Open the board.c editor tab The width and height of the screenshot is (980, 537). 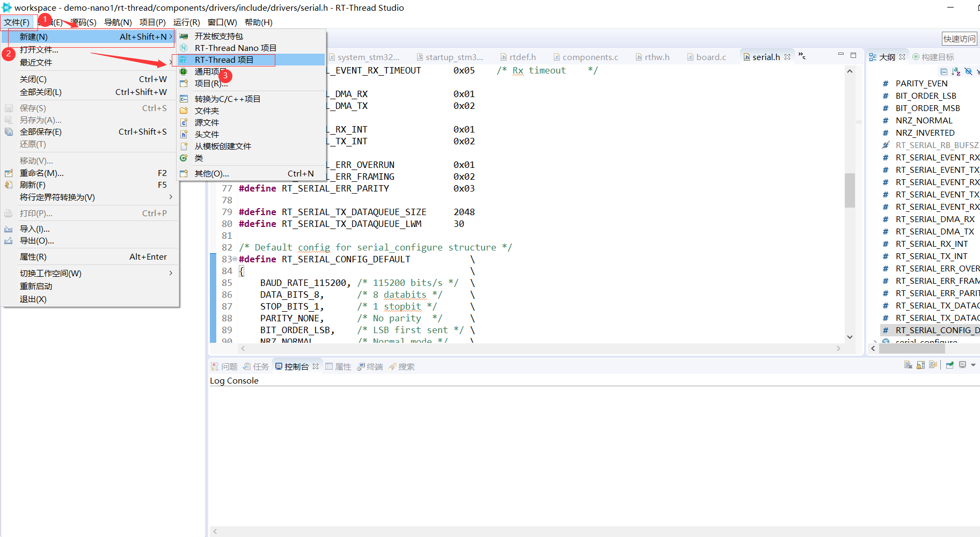[x=707, y=57]
